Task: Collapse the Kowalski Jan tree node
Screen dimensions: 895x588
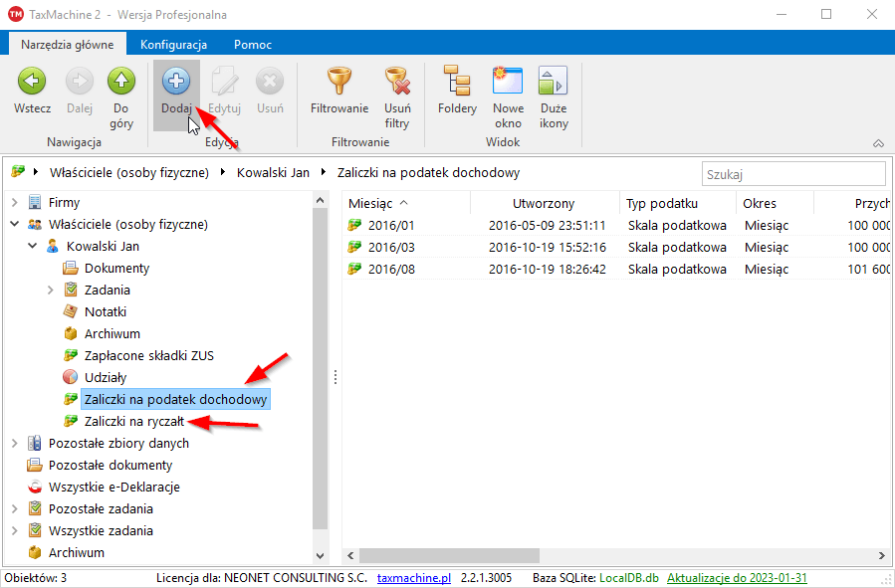Action: (x=33, y=247)
